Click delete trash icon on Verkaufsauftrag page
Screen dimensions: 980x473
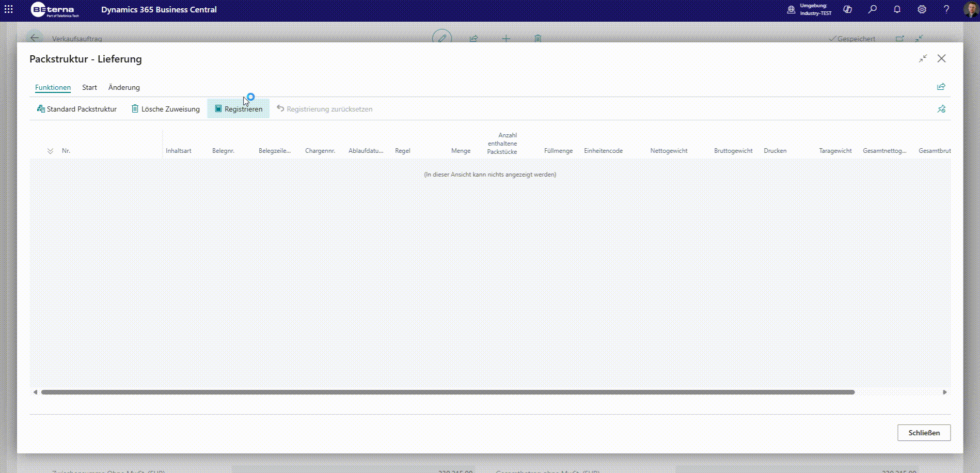[538, 38]
